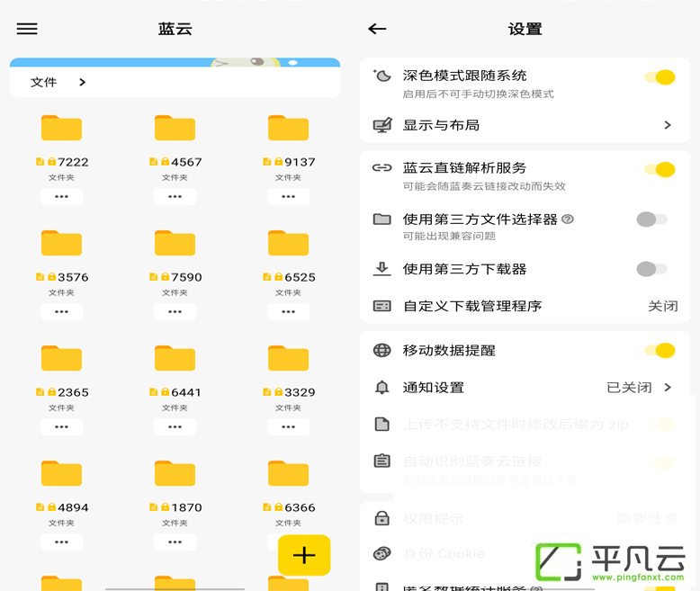Click the cookie icon in settings list
Image resolution: width=700 pixels, height=591 pixels.
[x=382, y=554]
